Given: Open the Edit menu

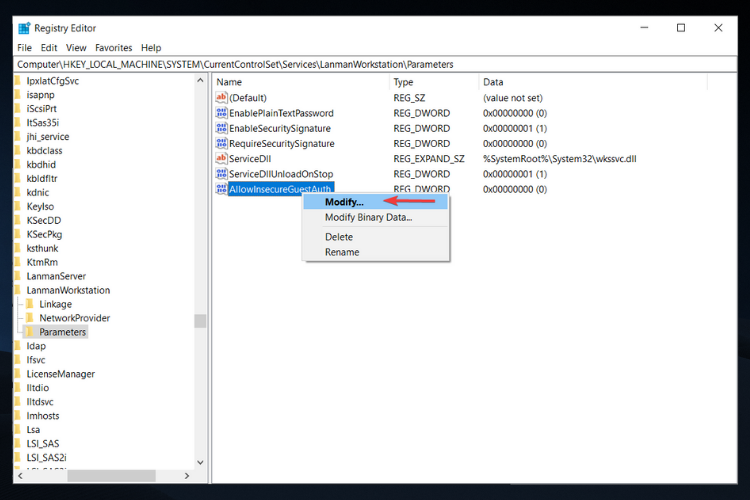Looking at the screenshot, I should point(49,48).
